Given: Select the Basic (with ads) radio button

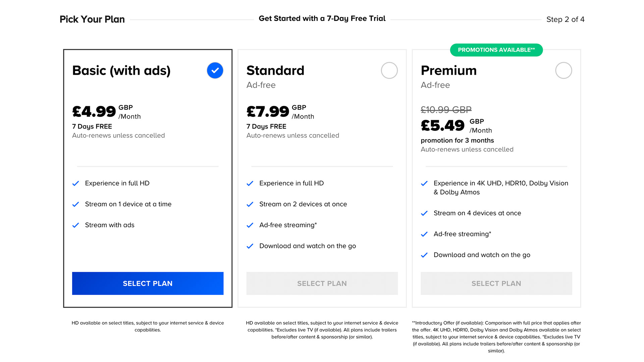Looking at the screenshot, I should [x=215, y=70].
